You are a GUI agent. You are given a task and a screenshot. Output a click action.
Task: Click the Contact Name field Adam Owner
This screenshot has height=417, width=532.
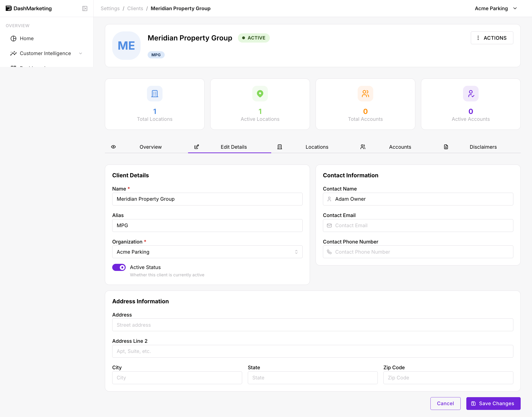tap(418, 199)
